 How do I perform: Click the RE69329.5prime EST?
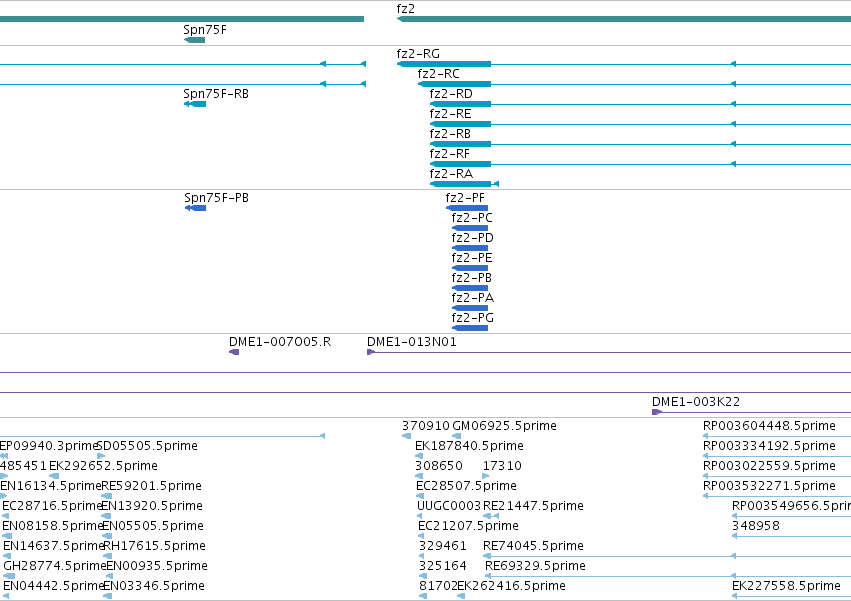(668, 576)
